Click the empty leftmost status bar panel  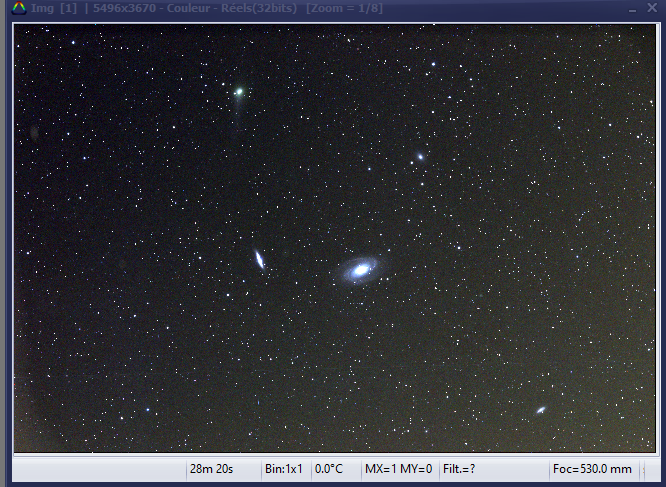point(100,469)
